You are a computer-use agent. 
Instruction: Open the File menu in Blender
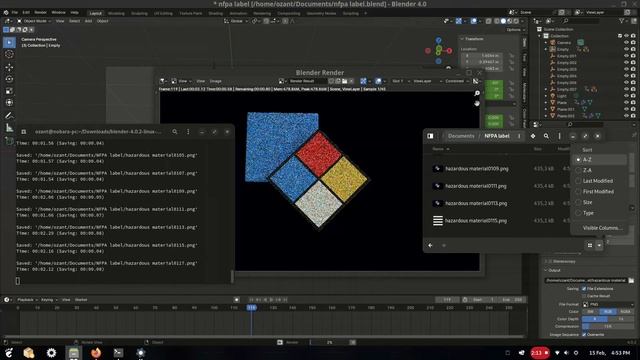coord(15,13)
